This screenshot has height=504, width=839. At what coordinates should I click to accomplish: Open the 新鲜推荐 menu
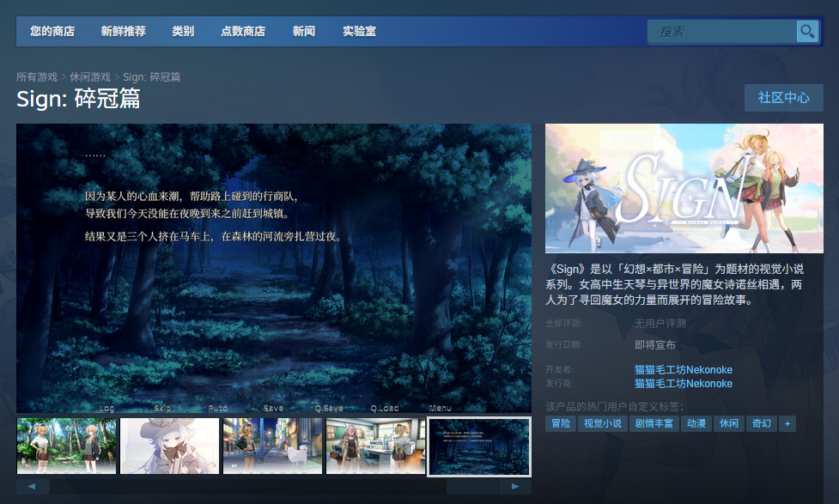123,31
